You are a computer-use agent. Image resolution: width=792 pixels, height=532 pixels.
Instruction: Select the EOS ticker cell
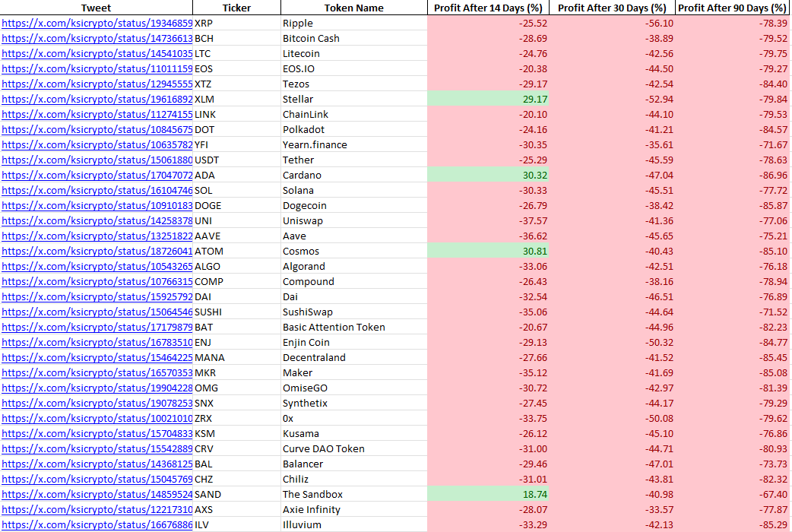coord(236,68)
